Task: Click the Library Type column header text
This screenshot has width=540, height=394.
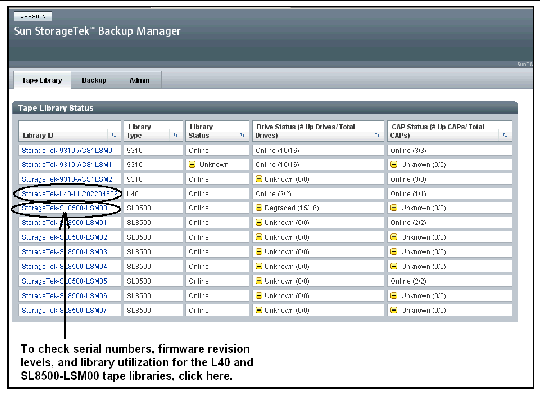Action: tap(139, 131)
